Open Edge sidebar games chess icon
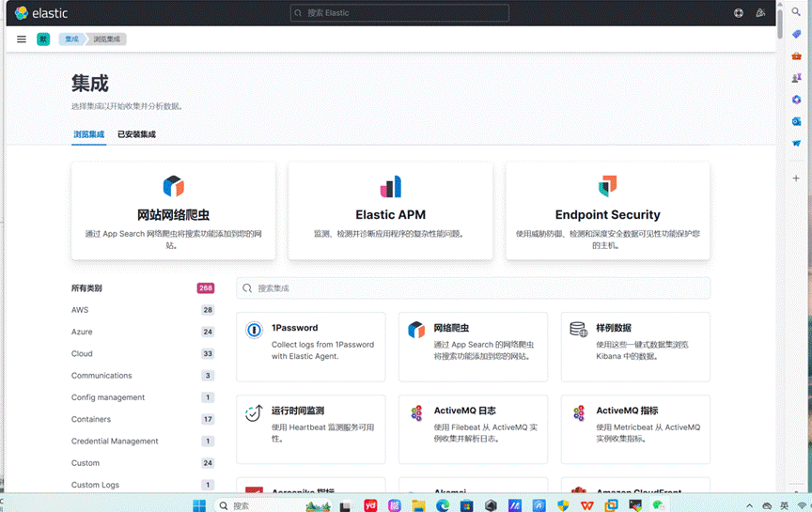Image resolution: width=812 pixels, height=512 pixels. coord(796,78)
